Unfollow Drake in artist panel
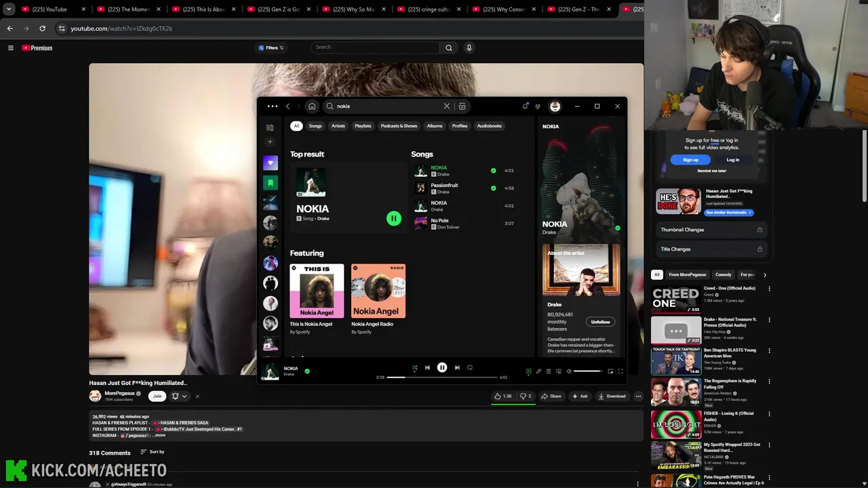This screenshot has width=868, height=488. [600, 322]
